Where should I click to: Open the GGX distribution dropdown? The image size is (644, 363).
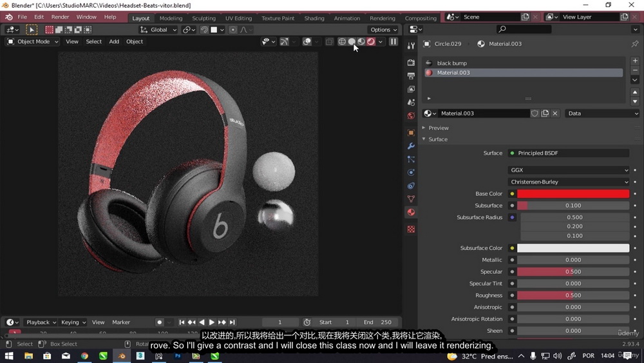coord(569,170)
